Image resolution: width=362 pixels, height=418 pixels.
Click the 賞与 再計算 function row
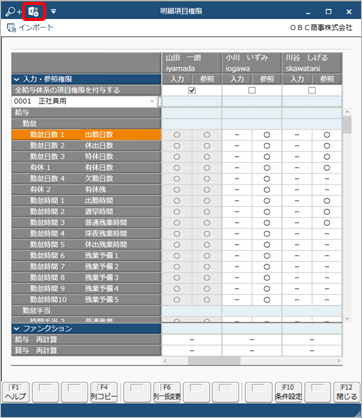pyautogui.click(x=86, y=351)
